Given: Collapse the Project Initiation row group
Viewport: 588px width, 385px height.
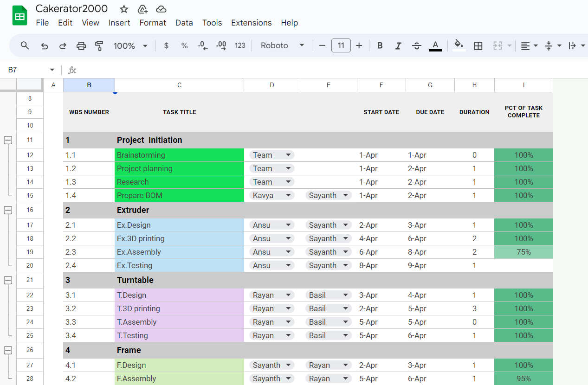Looking at the screenshot, I should [x=8, y=140].
